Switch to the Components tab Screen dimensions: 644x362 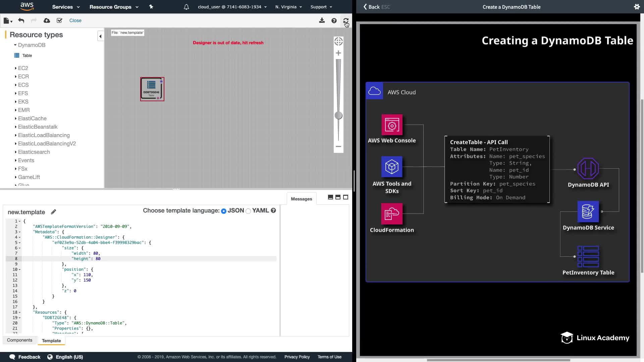tap(19, 340)
